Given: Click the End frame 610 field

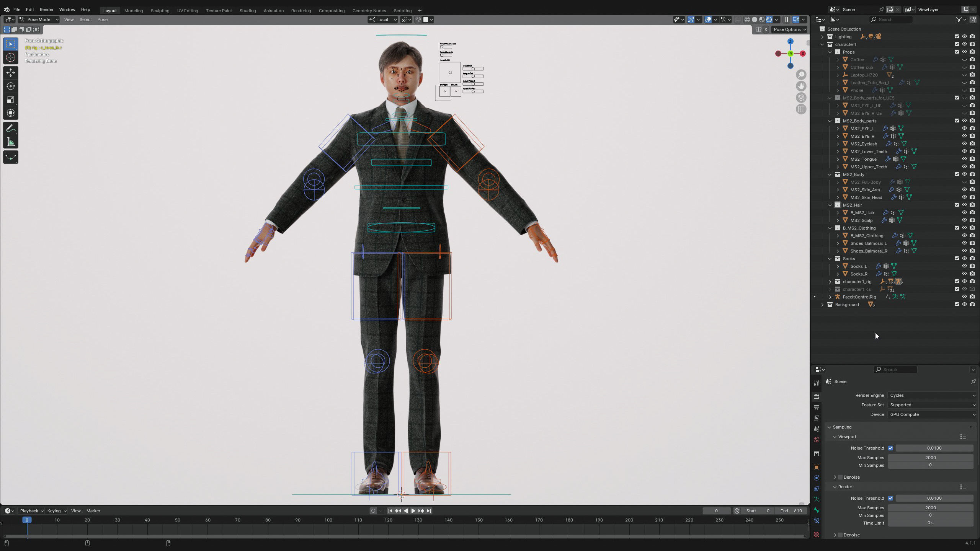Looking at the screenshot, I should tap(791, 511).
